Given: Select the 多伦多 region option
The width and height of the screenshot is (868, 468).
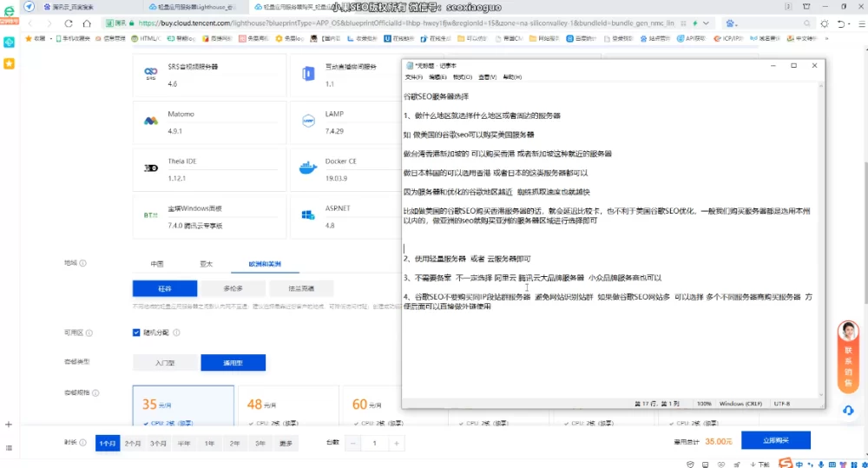Looking at the screenshot, I should pyautogui.click(x=233, y=288).
